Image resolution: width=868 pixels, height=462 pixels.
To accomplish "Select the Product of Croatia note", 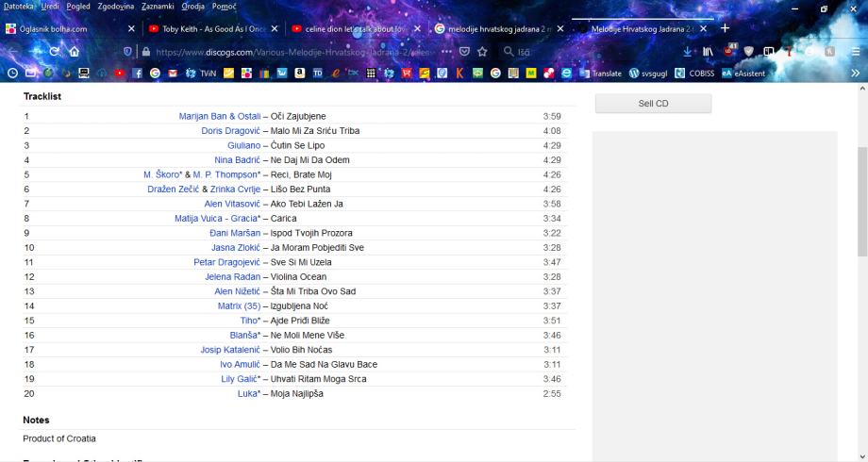I will pyautogui.click(x=59, y=438).
